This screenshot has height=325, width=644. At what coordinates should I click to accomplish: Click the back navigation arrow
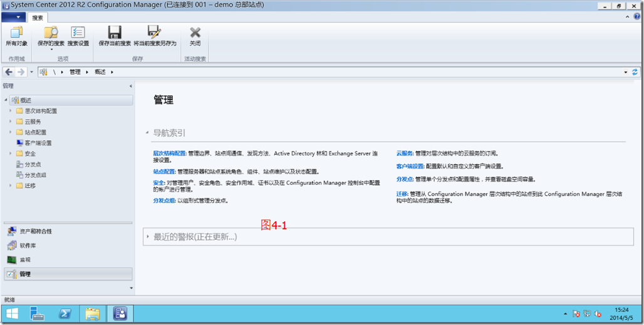[9, 72]
